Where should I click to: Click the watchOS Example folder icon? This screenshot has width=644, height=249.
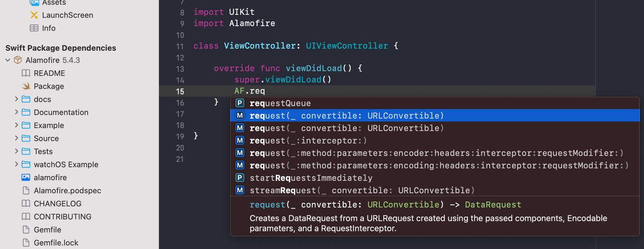point(26,165)
